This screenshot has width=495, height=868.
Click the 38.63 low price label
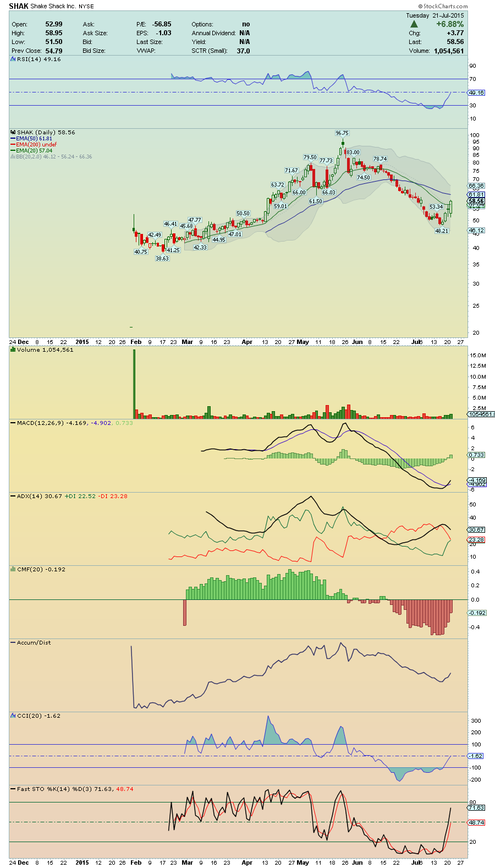point(162,258)
